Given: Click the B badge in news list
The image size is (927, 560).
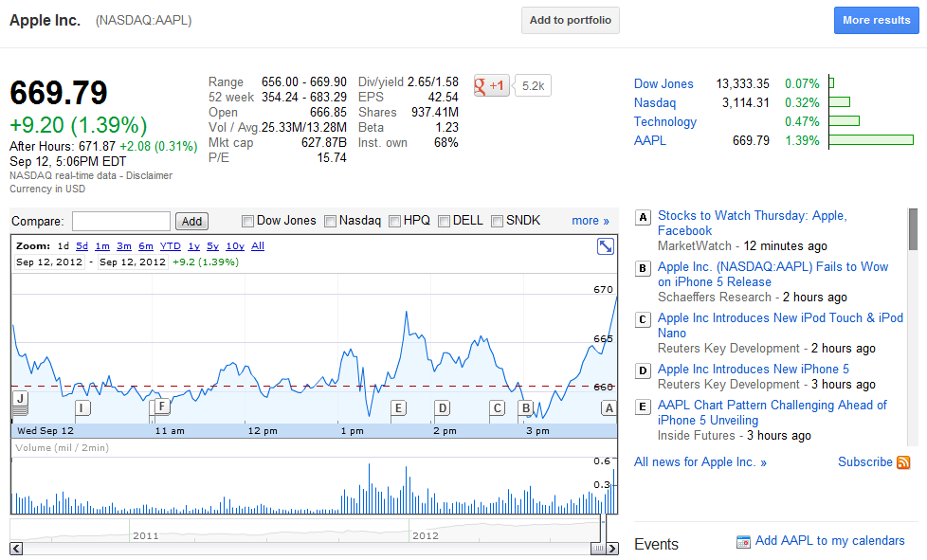Looking at the screenshot, I should click(643, 268).
